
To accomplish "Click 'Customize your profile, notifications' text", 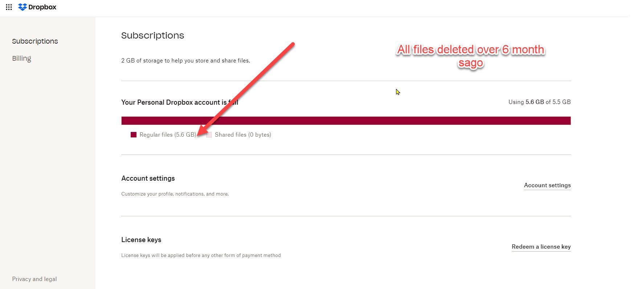I will 175,194.
